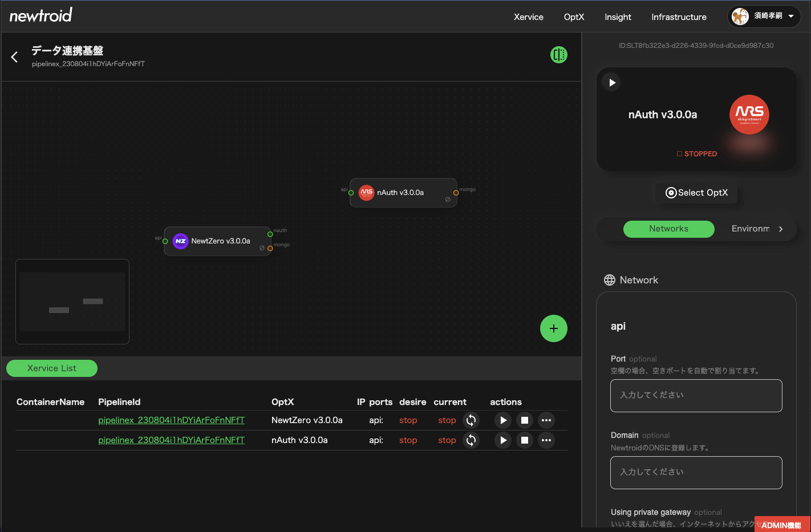Screen dimensions: 811x532
Task: Open the OptX menu
Action: (574, 17)
